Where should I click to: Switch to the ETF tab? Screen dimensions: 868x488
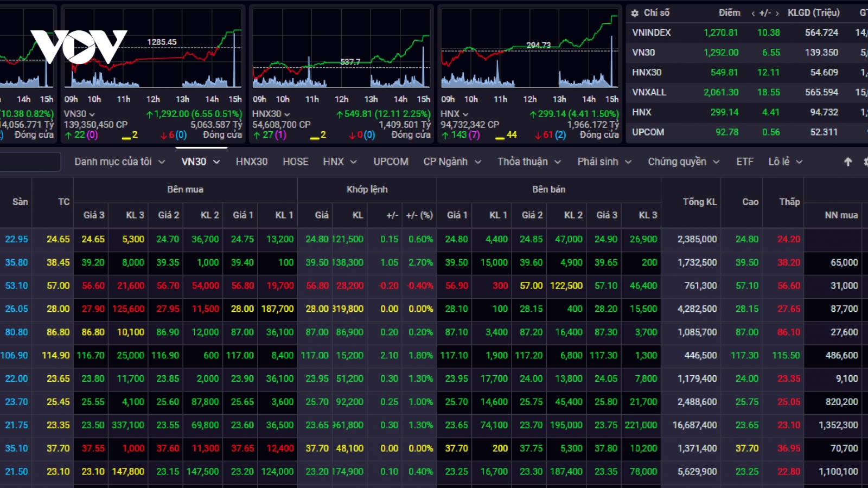click(x=744, y=162)
